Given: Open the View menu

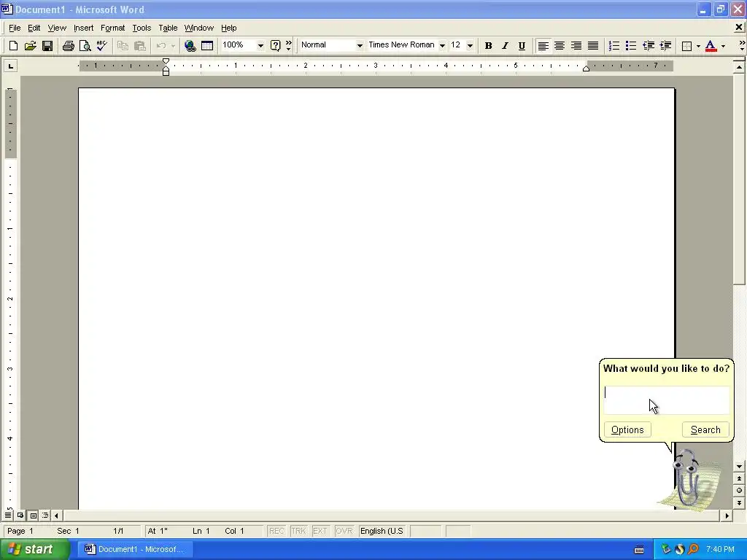Looking at the screenshot, I should coord(57,28).
